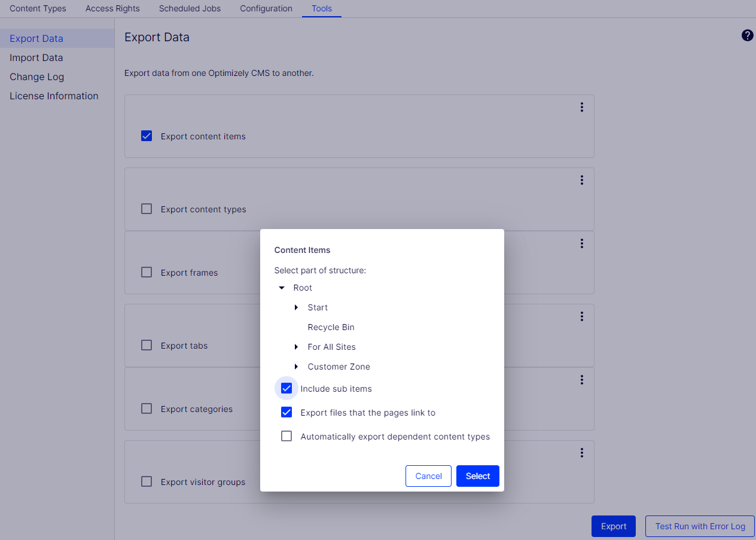
Task: Go to the Scheduled Jobs tab
Action: click(190, 8)
